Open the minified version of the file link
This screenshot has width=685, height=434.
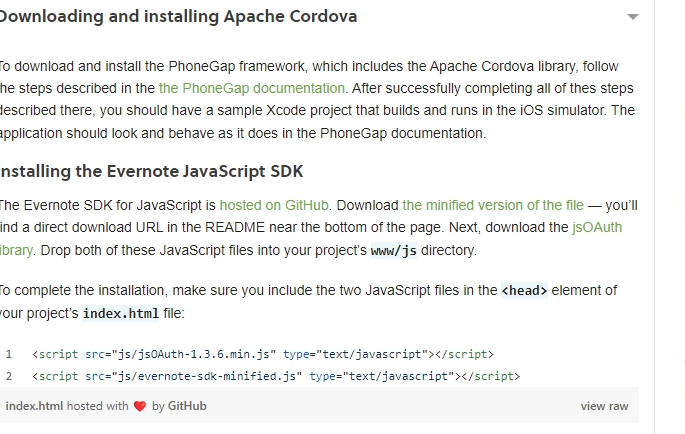[493, 205]
